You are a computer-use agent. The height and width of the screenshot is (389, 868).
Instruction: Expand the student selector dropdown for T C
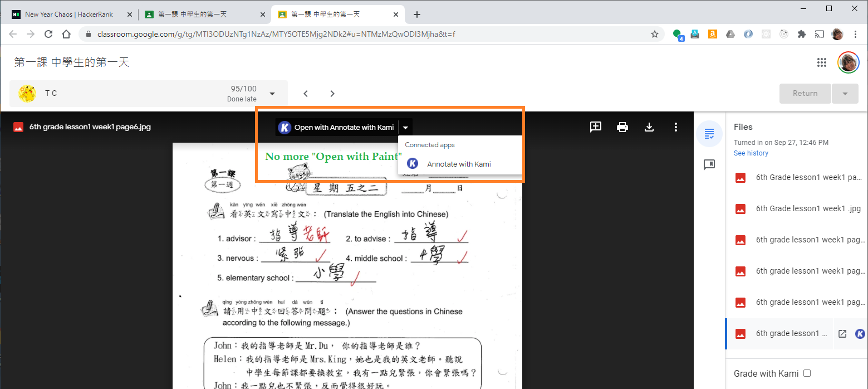point(272,94)
